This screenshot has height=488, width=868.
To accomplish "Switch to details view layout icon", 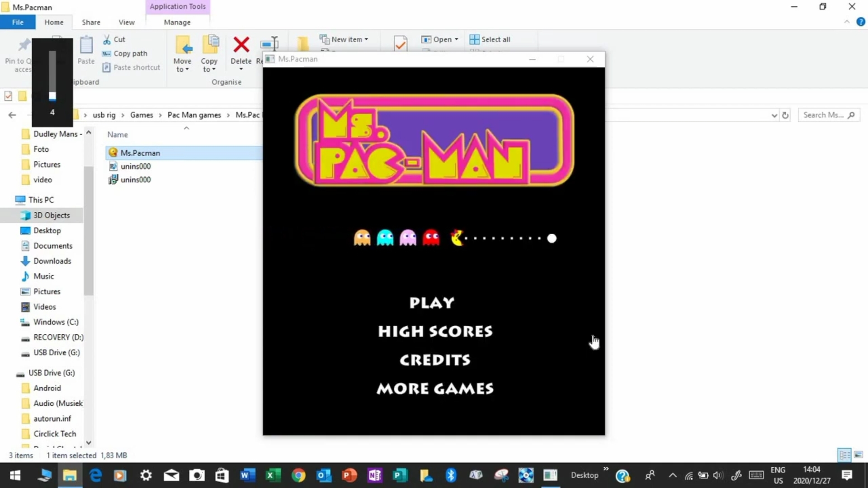I will coord(844,455).
